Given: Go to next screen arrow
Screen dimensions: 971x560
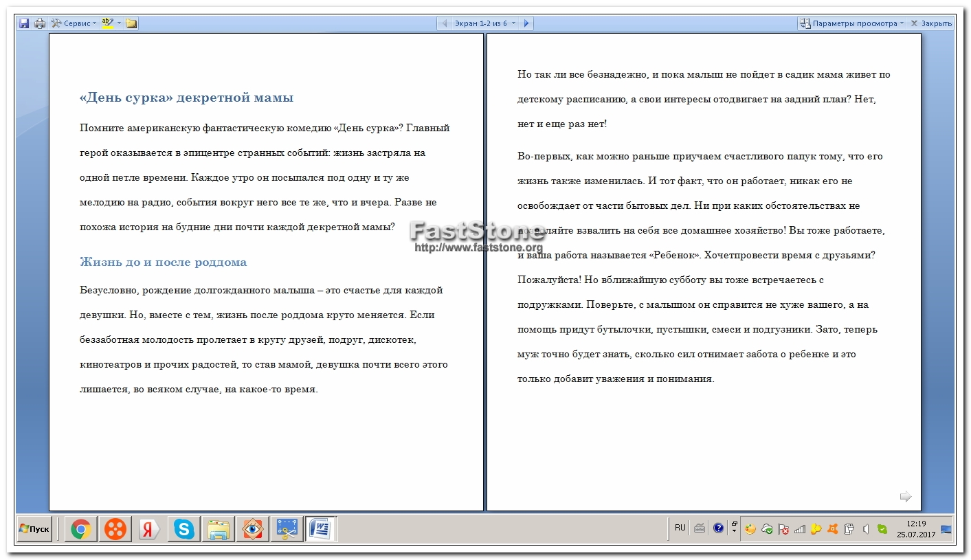Looking at the screenshot, I should click(526, 23).
